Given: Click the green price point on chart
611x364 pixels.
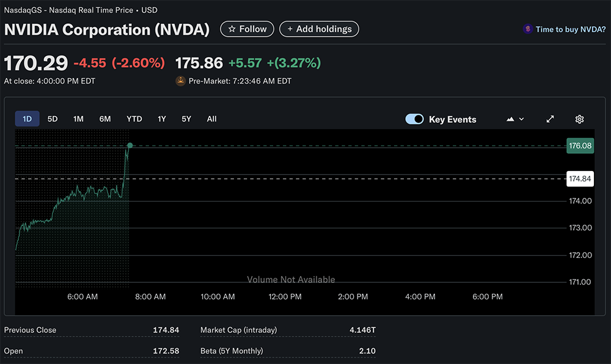Looking at the screenshot, I should pyautogui.click(x=130, y=145).
